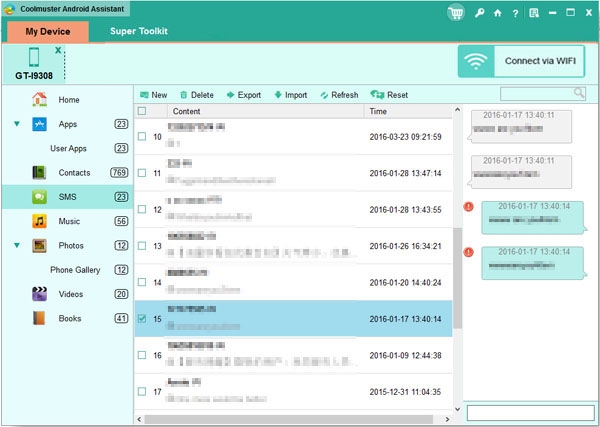600x427 pixels.
Task: Check the checkbox for message 17
Action: click(x=142, y=391)
